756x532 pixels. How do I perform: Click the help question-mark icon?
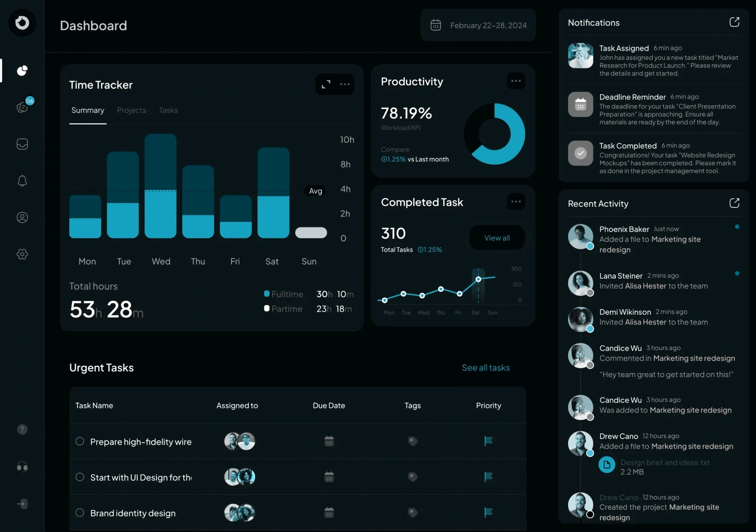(x=22, y=429)
